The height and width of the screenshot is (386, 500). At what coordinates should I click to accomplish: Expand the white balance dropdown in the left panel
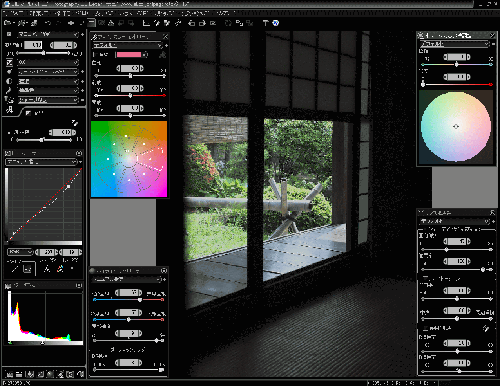point(48,72)
